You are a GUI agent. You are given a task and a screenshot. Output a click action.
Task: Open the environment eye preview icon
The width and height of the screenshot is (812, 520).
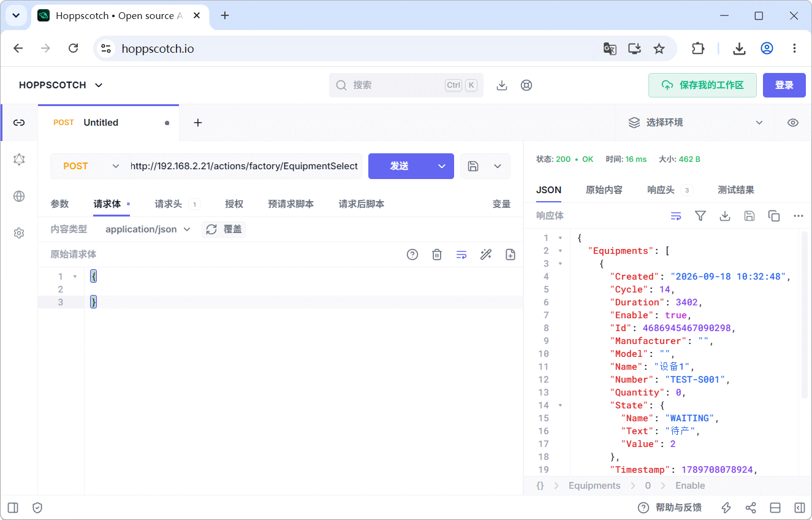coord(793,123)
